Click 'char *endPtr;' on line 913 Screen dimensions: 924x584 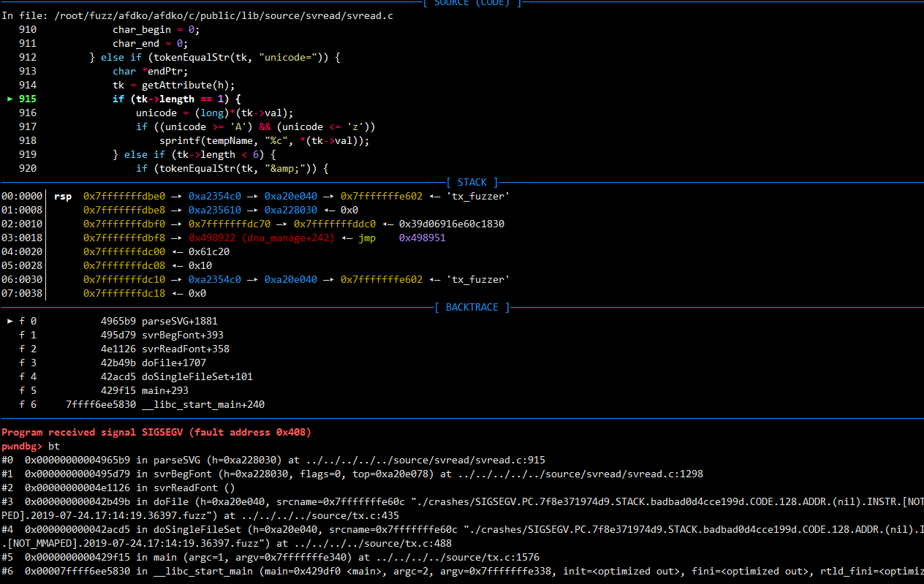coord(151,71)
